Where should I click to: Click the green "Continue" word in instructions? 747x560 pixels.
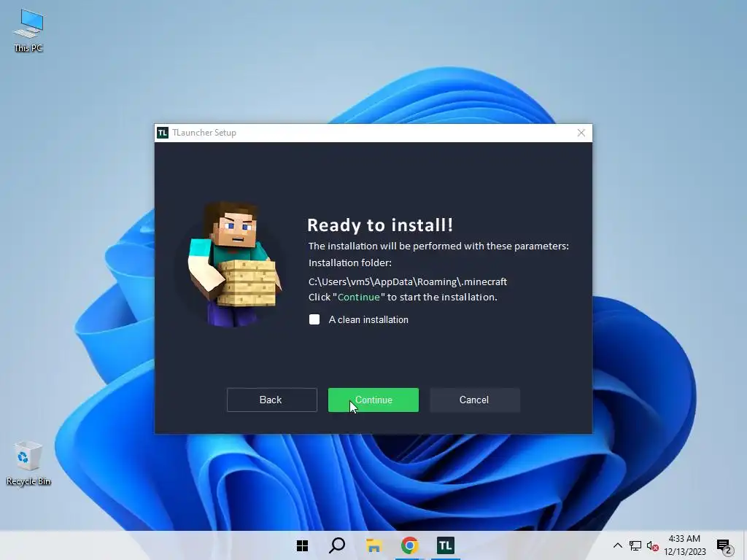click(x=358, y=297)
